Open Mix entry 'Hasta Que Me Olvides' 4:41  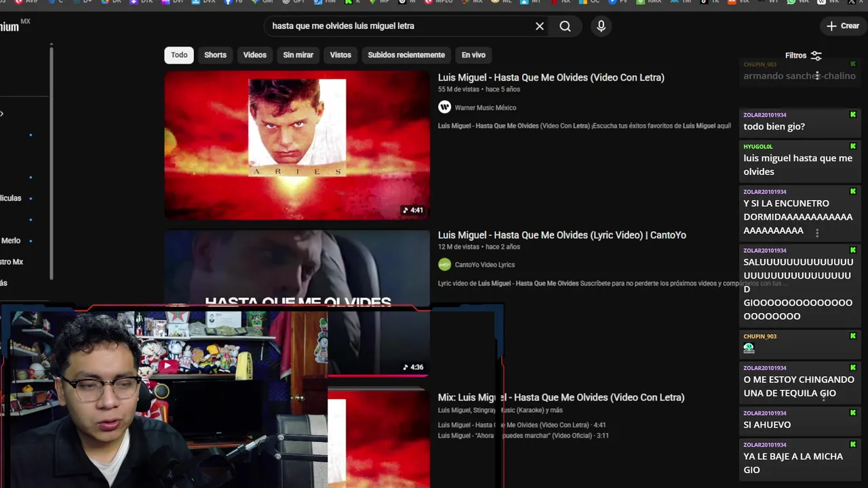pos(522,425)
